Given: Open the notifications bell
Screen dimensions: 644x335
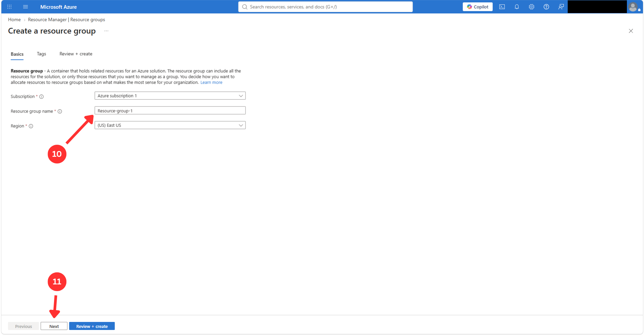Looking at the screenshot, I should click(x=517, y=7).
